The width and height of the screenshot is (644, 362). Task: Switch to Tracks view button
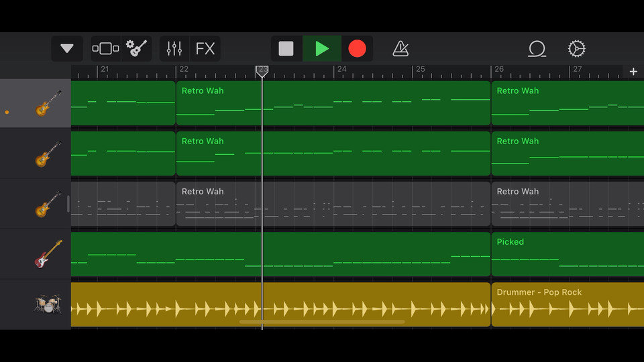(105, 48)
